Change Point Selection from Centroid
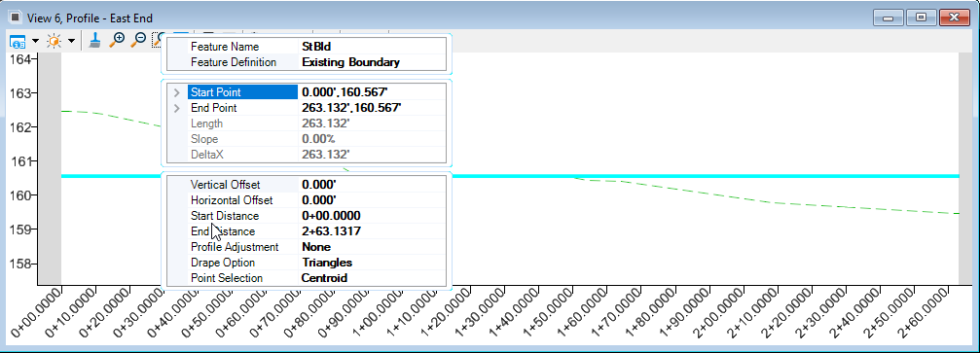This screenshot has width=980, height=353. (371, 279)
